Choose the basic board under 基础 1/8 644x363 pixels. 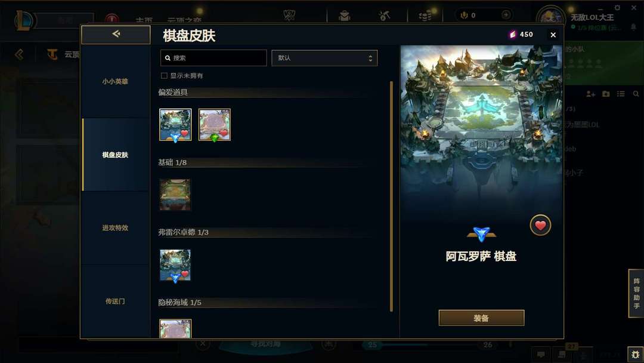175,195
